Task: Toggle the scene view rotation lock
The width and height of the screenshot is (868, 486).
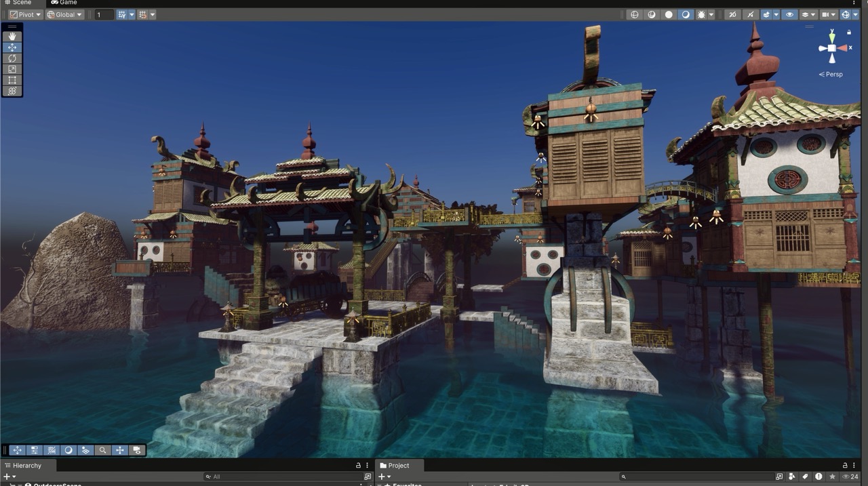Action: (x=849, y=32)
